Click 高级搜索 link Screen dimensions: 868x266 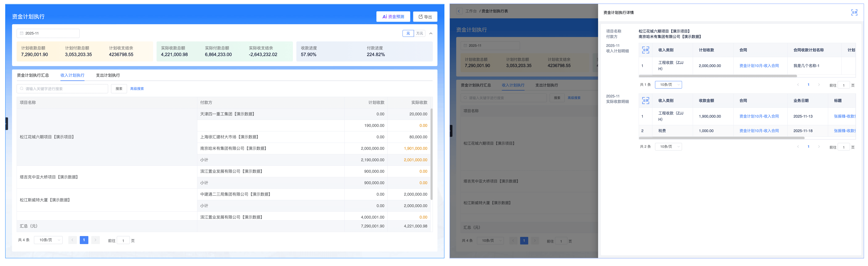click(x=137, y=89)
